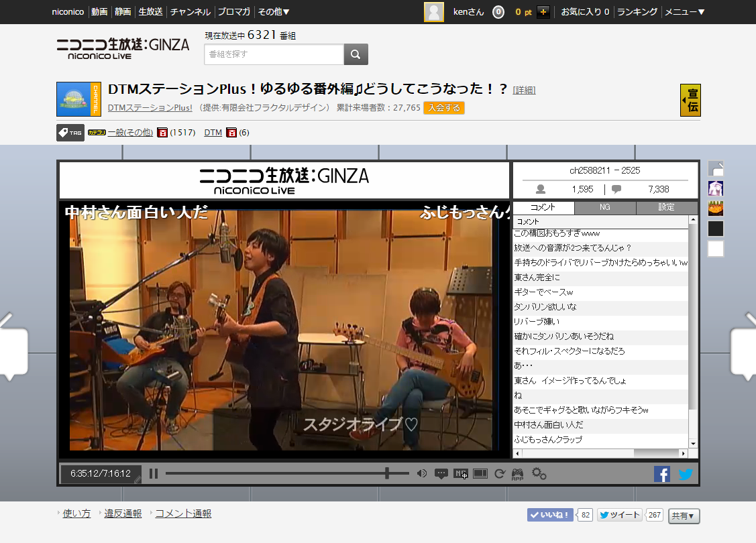Pause the live broadcast playback

(154, 474)
